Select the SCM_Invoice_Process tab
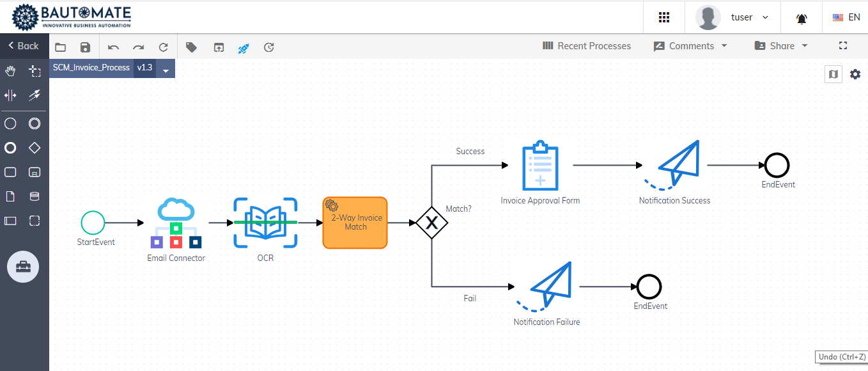Image resolution: width=868 pixels, height=371 pixels. click(90, 67)
